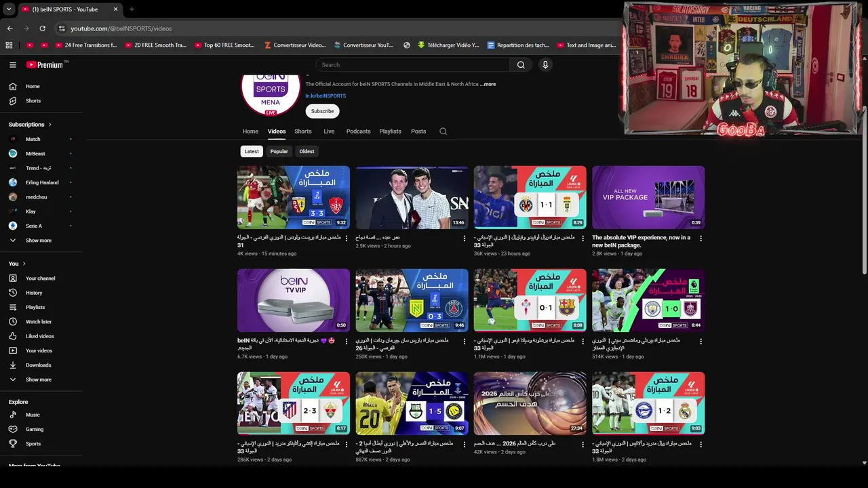Open beIN SPORTS MENA channel avatar
Viewport: 868px width, 488px height.
tap(271, 92)
